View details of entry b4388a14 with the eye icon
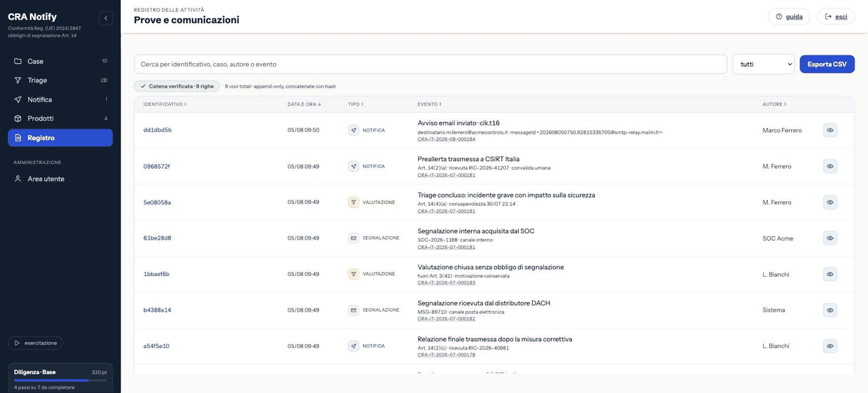The width and height of the screenshot is (868, 393). [x=830, y=310]
